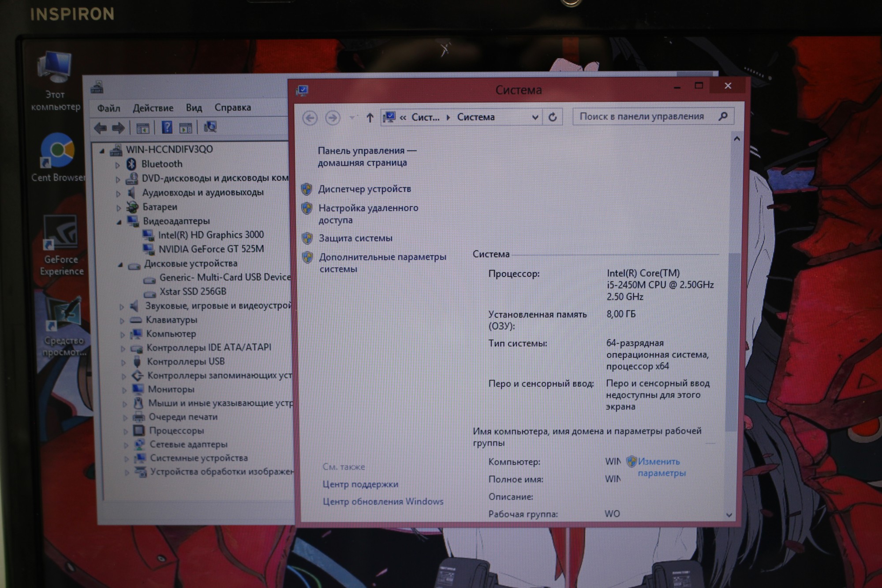Expand the Bluetooth node

[118, 165]
